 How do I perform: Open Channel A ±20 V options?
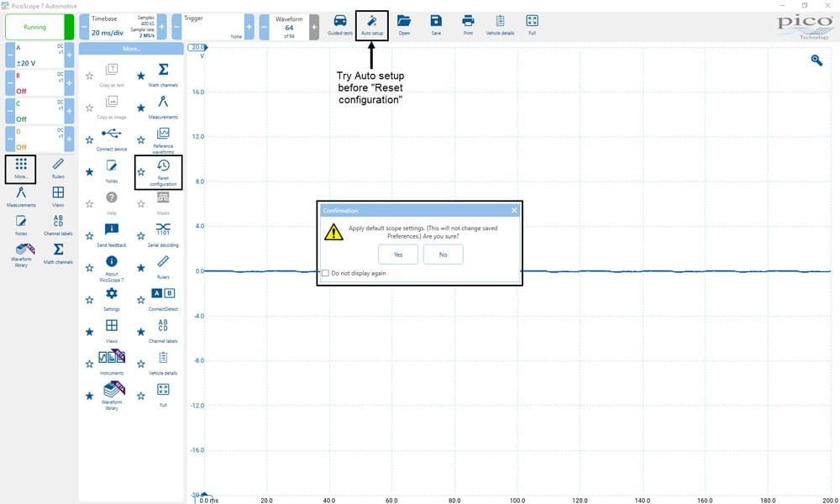(x=39, y=55)
